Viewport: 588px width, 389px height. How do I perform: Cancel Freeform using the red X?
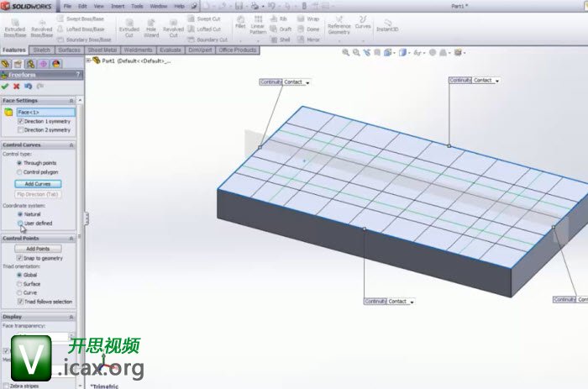point(17,86)
